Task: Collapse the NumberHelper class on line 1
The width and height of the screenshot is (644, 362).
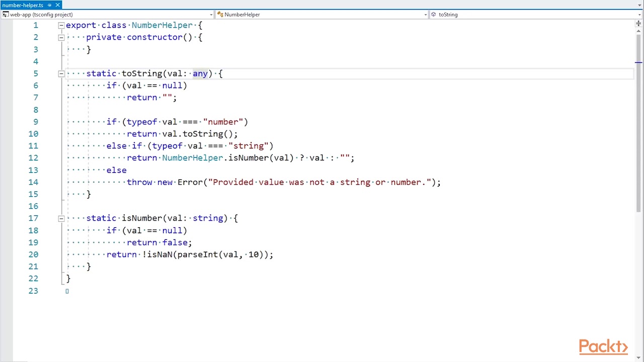Action: click(x=61, y=25)
